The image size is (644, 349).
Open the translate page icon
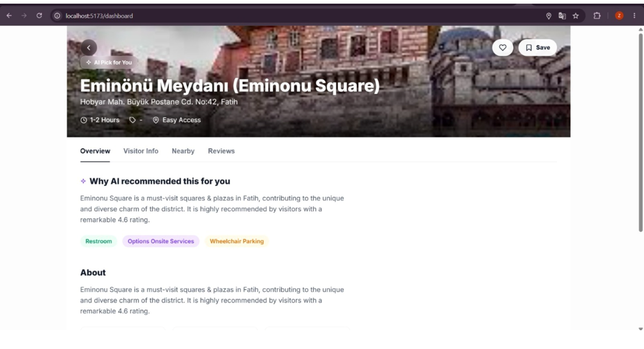pyautogui.click(x=562, y=16)
